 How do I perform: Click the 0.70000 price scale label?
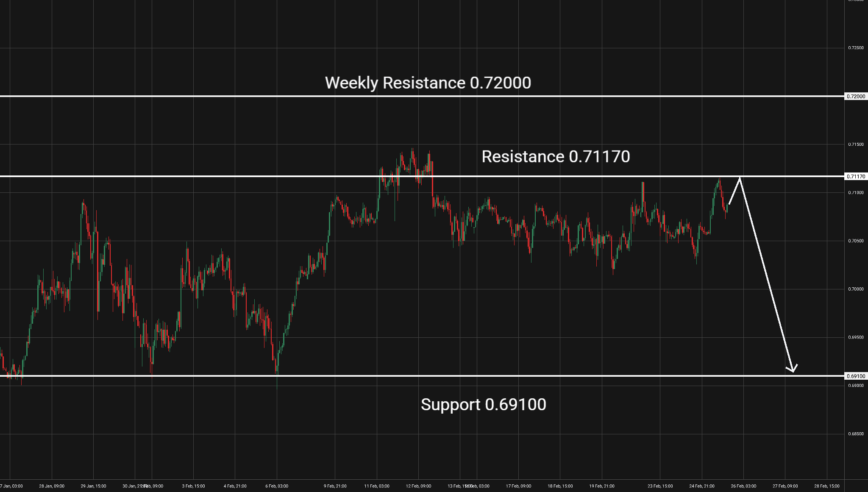click(x=855, y=289)
